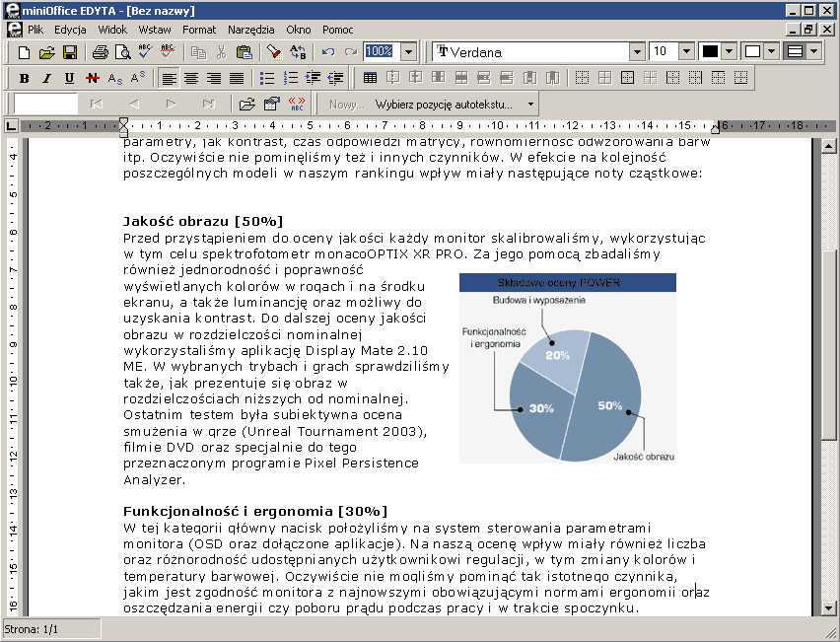Open print preview
The image size is (840, 642).
pos(122,52)
